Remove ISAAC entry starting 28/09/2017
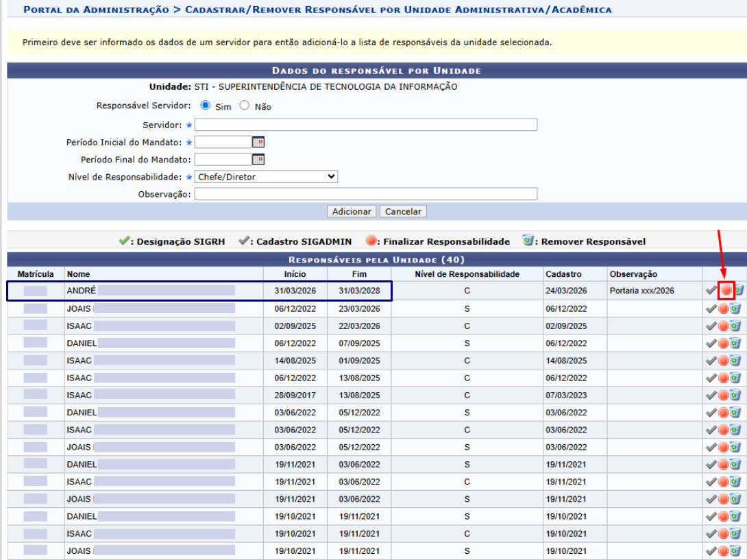 pos(735,395)
